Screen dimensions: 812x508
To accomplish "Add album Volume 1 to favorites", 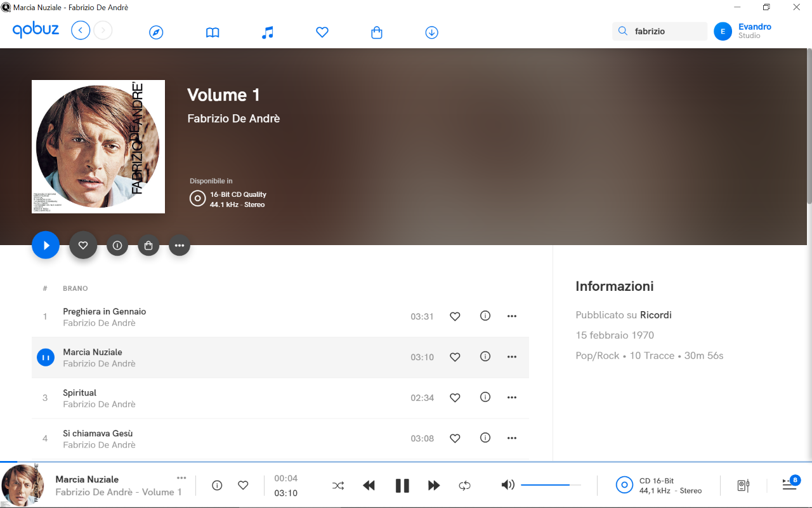I will 83,245.
